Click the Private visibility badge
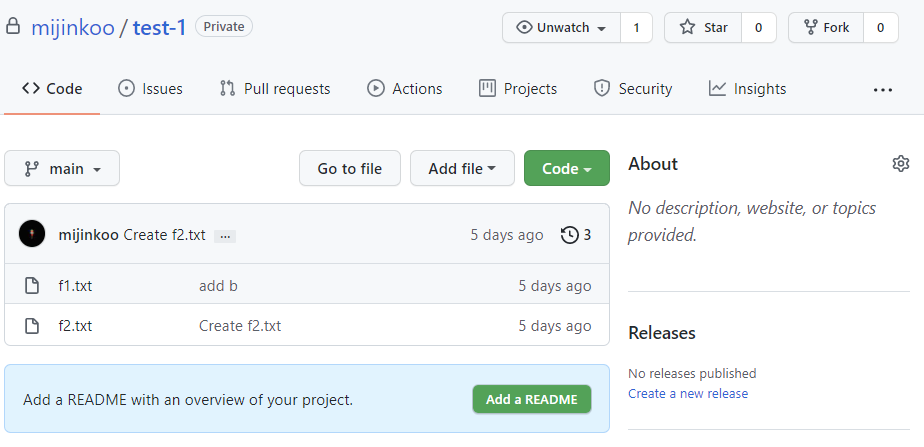Viewport: 924px width, 447px height. [224, 27]
